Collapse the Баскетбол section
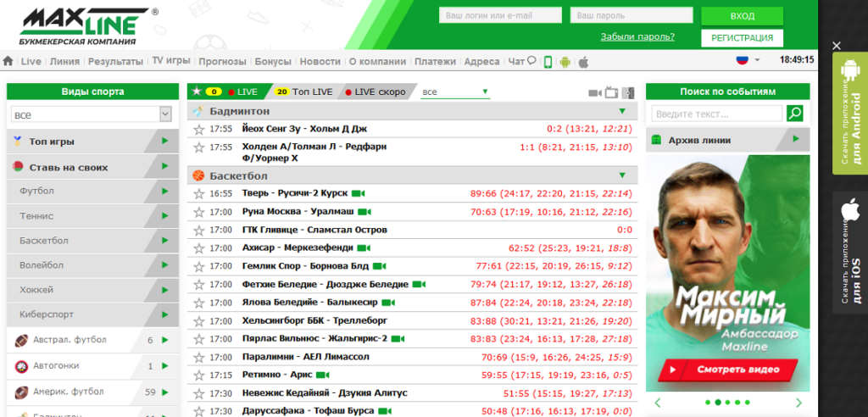Image resolution: width=868 pixels, height=417 pixels. pos(622,175)
